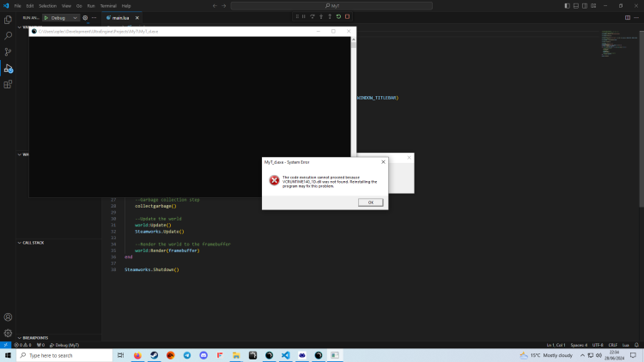Open Firefox from the taskbar

coord(137,355)
